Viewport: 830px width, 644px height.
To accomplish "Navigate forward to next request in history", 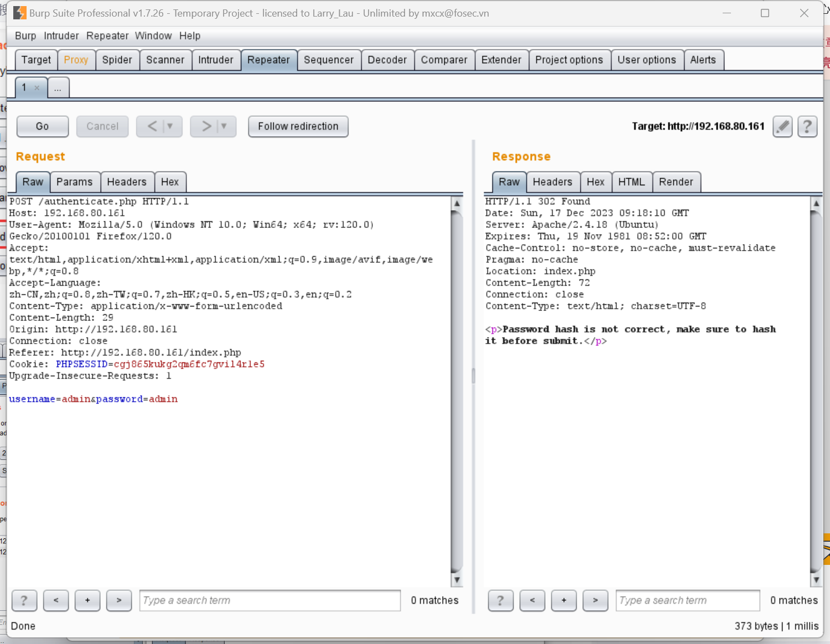I will coord(206,126).
